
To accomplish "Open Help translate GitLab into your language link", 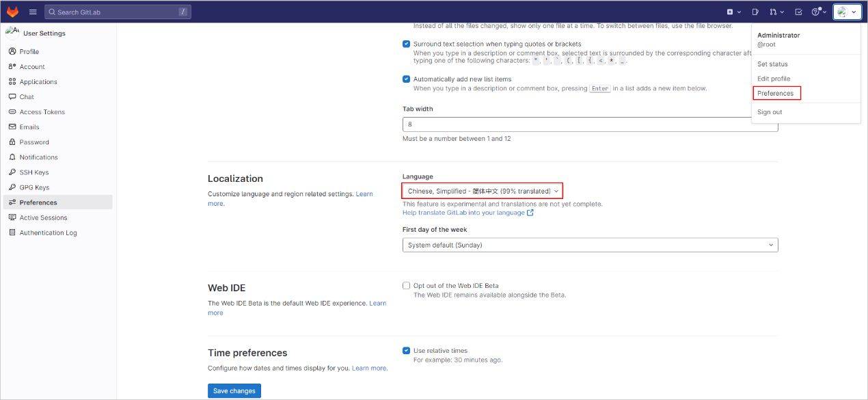I will click(463, 213).
